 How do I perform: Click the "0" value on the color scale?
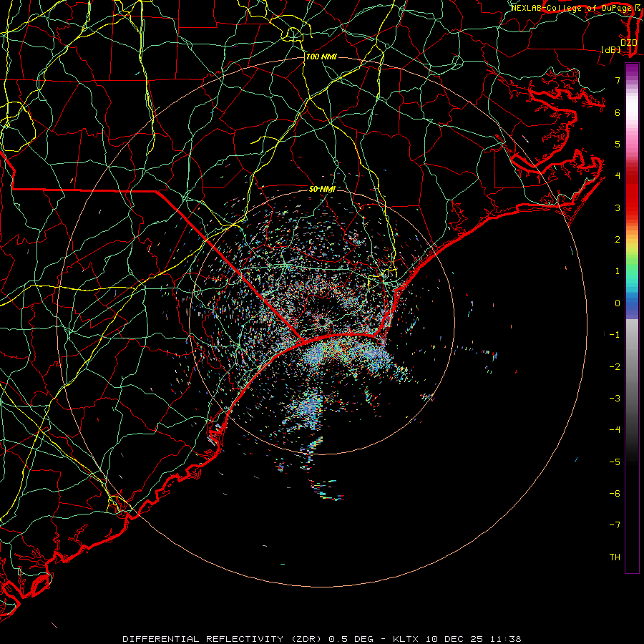pyautogui.click(x=618, y=303)
